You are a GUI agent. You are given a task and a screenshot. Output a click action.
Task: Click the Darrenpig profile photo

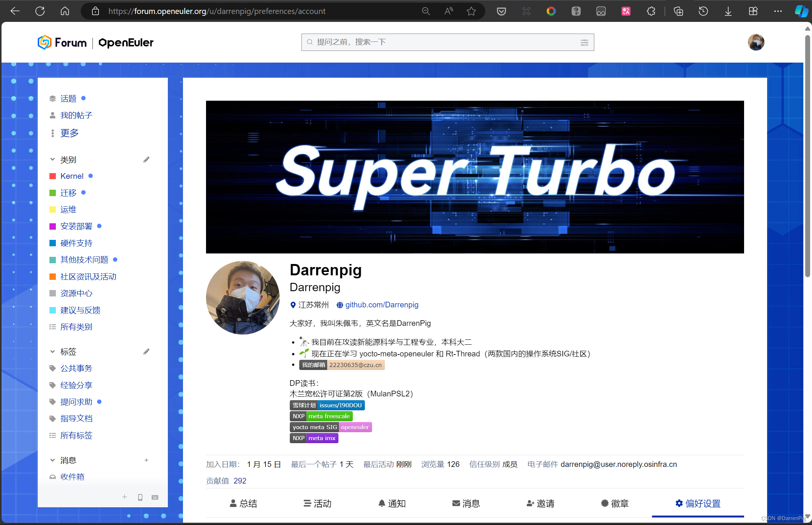pos(243,298)
